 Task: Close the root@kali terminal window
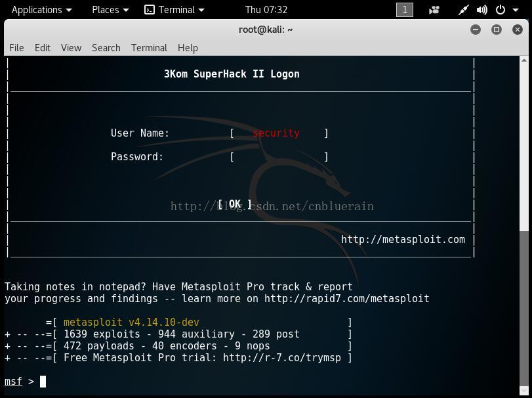pos(518,30)
